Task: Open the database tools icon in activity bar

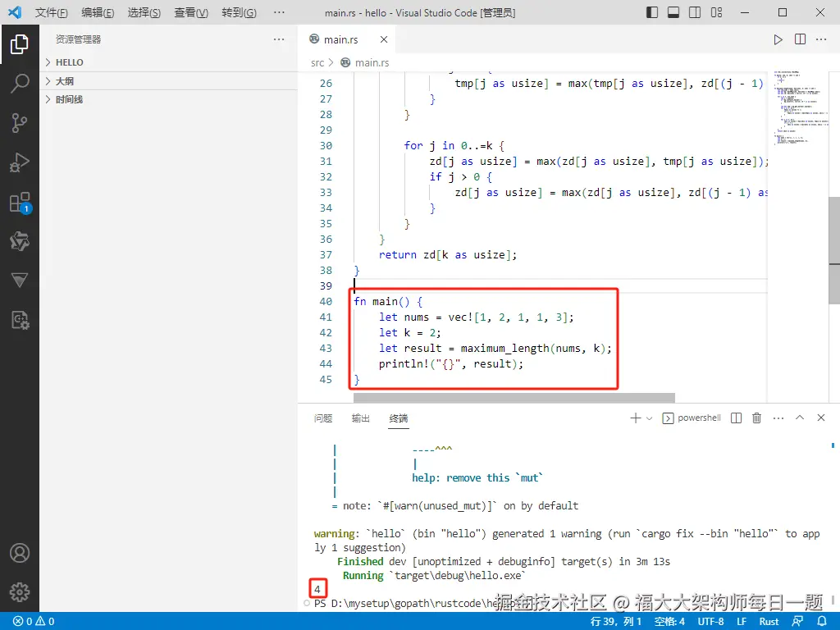Action: 20,321
